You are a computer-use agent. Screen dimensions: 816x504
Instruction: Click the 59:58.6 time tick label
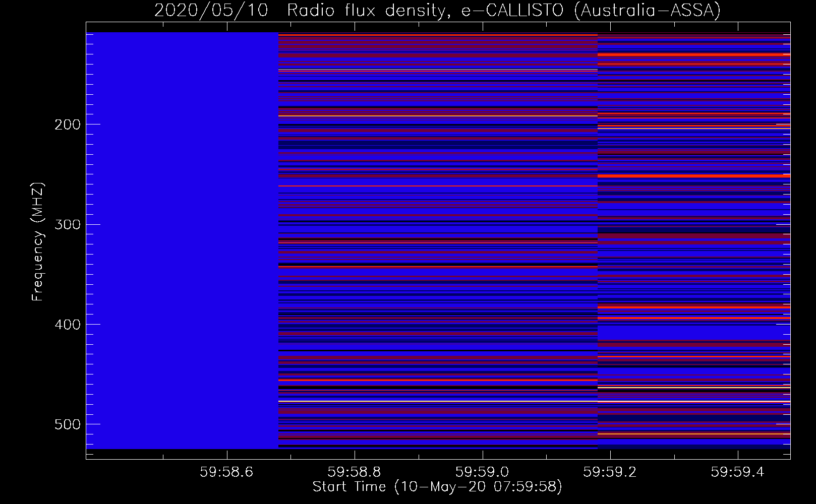click(x=227, y=472)
